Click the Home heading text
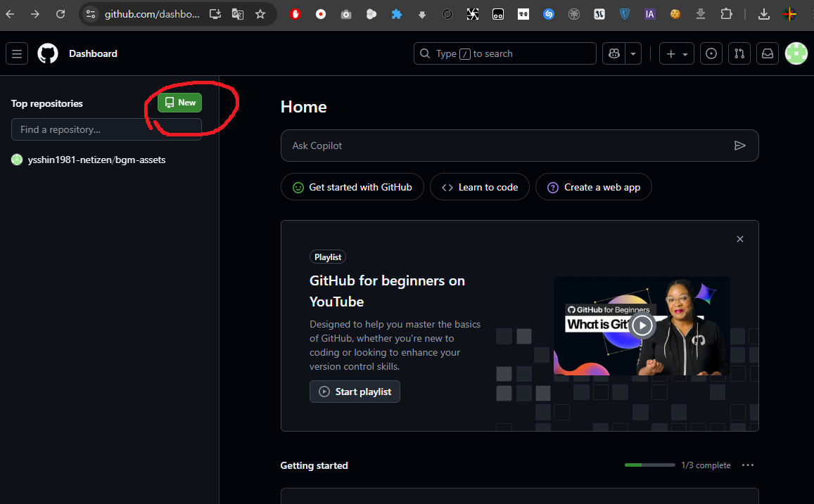814x504 pixels. [x=304, y=107]
